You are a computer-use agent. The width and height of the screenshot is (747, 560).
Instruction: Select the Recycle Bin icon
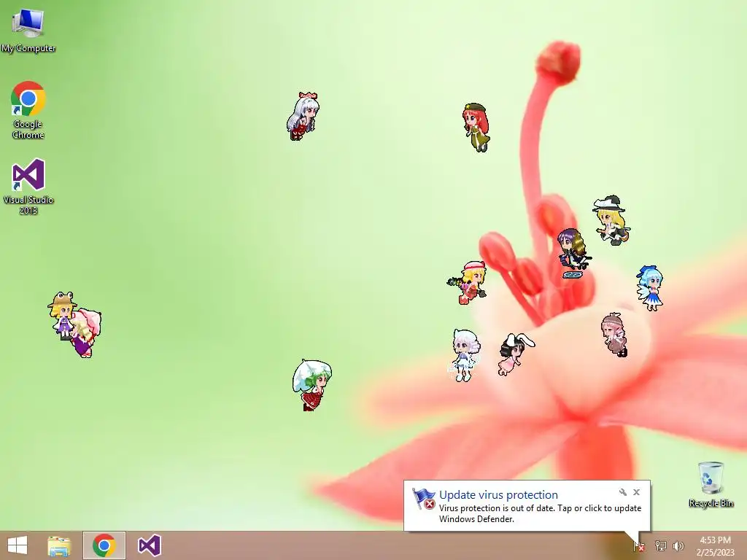coord(711,484)
